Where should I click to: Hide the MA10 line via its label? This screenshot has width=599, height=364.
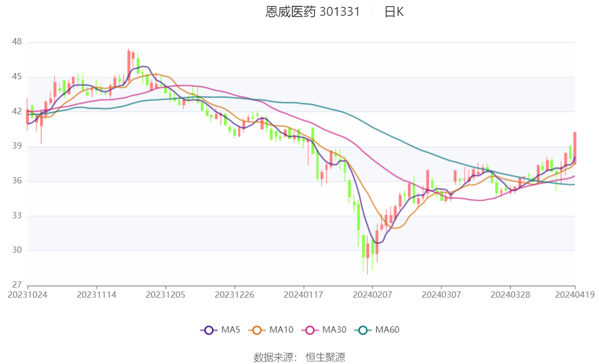click(281, 330)
